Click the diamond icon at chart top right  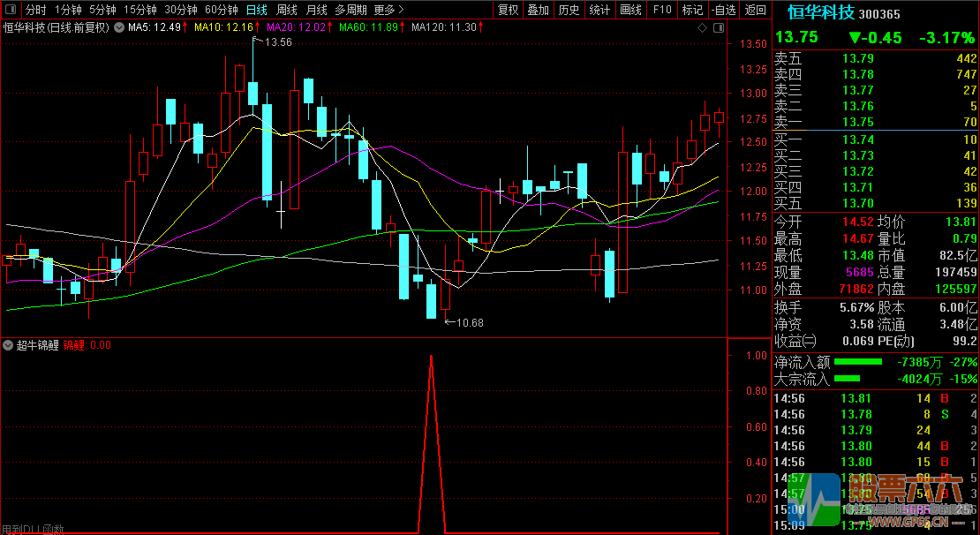[702, 27]
